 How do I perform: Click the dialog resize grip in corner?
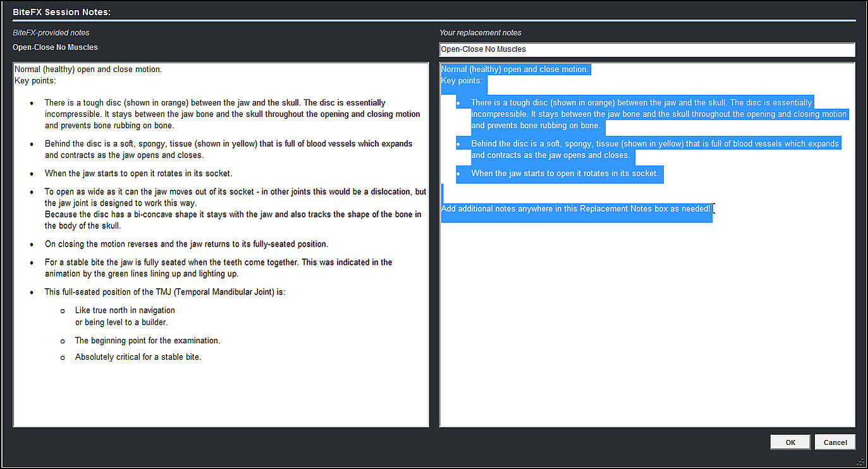coord(860,461)
